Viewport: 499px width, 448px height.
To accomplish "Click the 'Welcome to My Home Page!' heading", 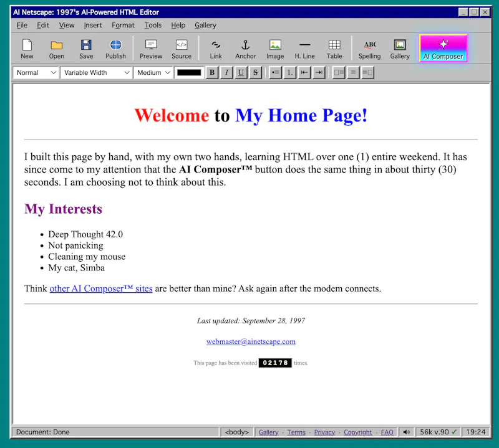I will click(x=251, y=115).
